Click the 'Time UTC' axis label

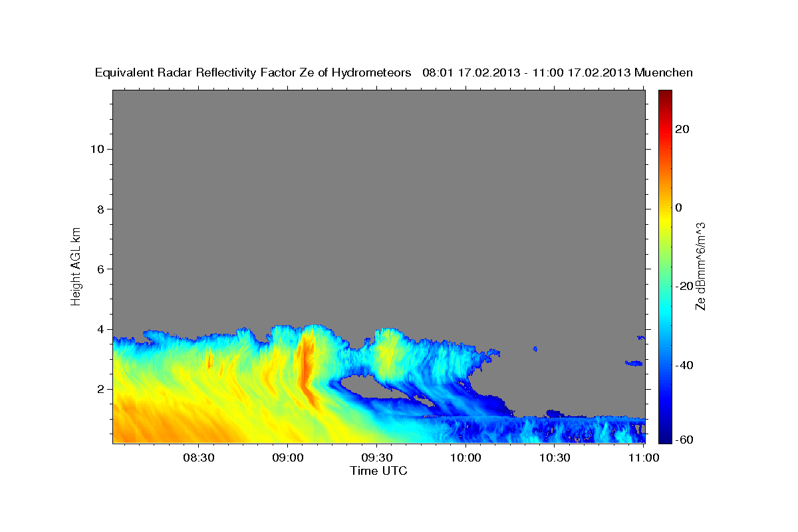point(378,471)
